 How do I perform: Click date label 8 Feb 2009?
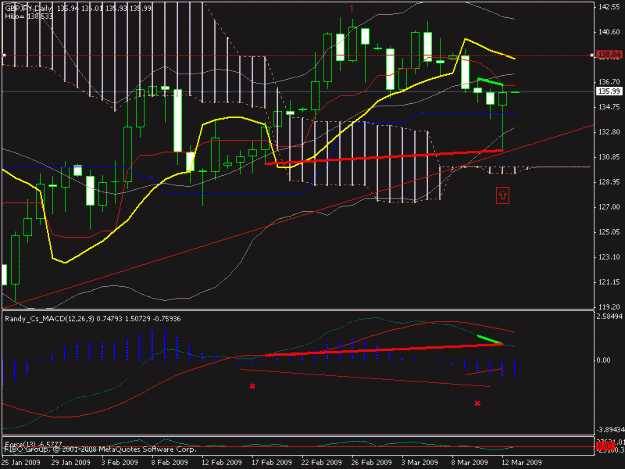169,462
